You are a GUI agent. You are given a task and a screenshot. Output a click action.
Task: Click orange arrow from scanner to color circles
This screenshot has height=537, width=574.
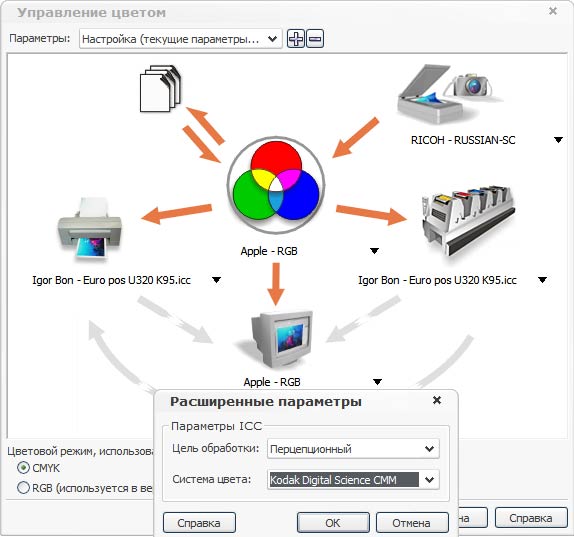point(355,137)
